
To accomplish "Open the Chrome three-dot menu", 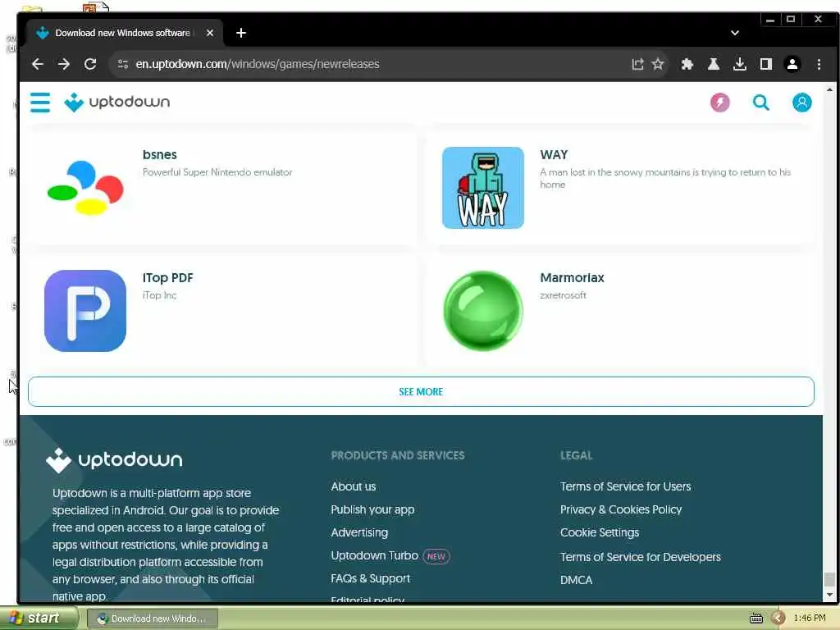I will [x=819, y=64].
